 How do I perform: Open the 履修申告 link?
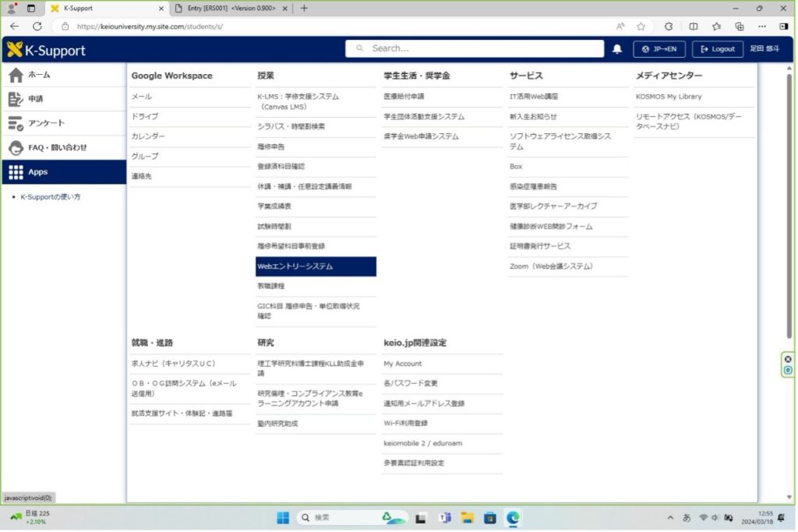[271, 146]
